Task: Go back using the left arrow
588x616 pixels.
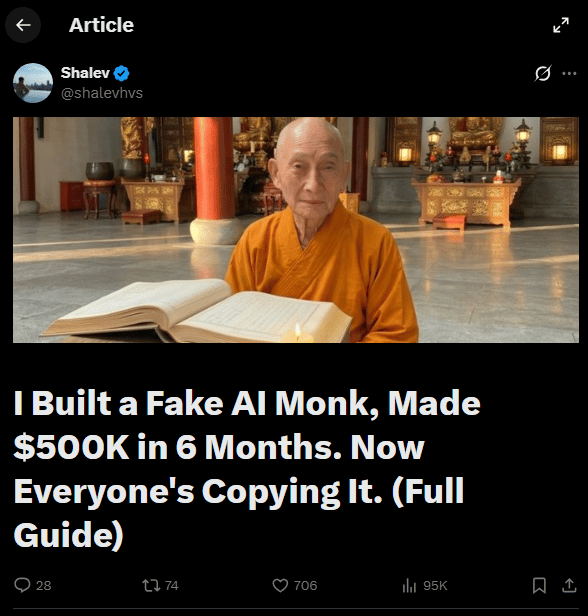Action: pyautogui.click(x=23, y=25)
